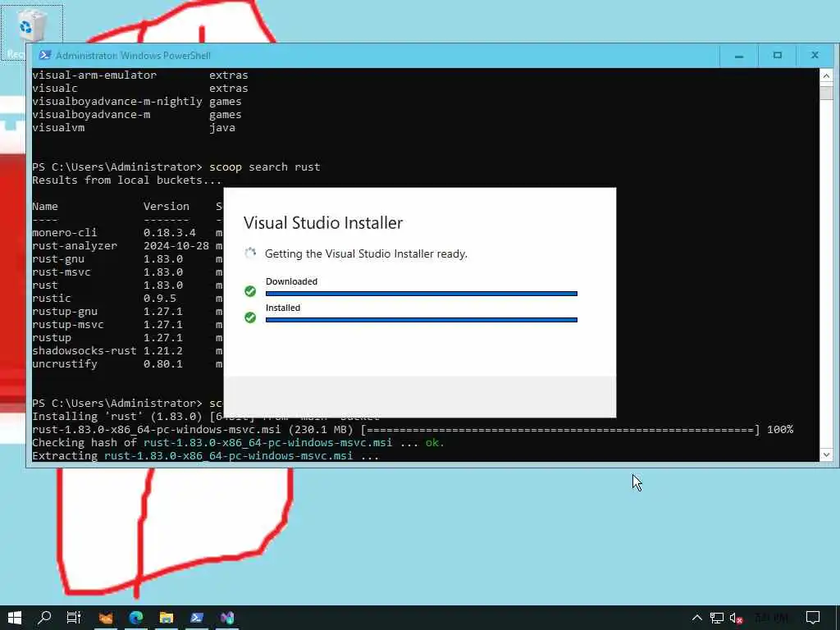Click the 100% download progress text

click(x=780, y=430)
